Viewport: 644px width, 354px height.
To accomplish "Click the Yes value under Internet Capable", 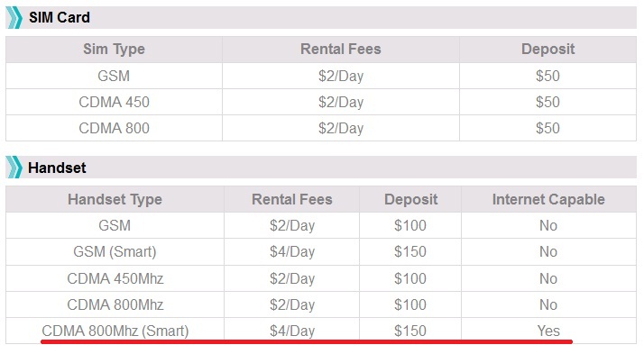I will (x=548, y=331).
